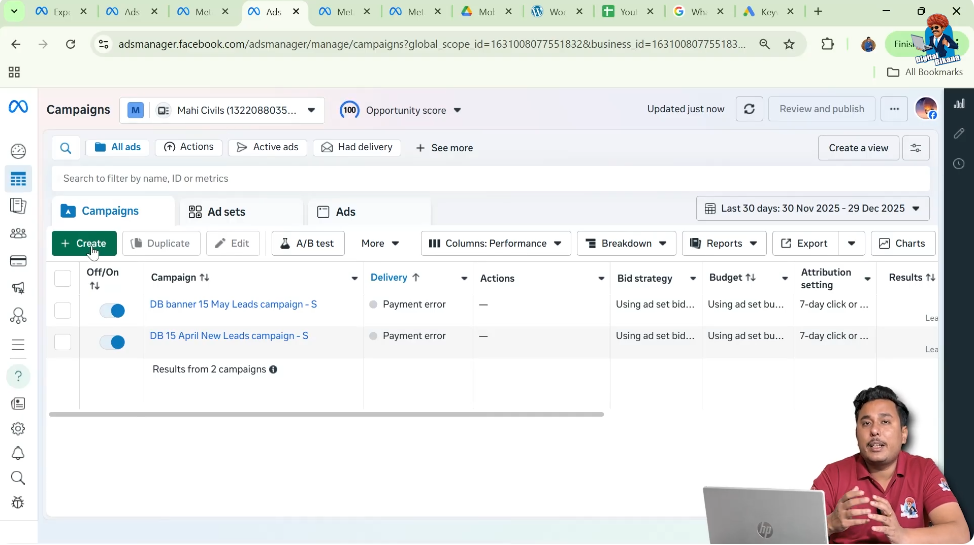The height and width of the screenshot is (545, 974).
Task: Click Create a view button
Action: pyautogui.click(x=858, y=148)
